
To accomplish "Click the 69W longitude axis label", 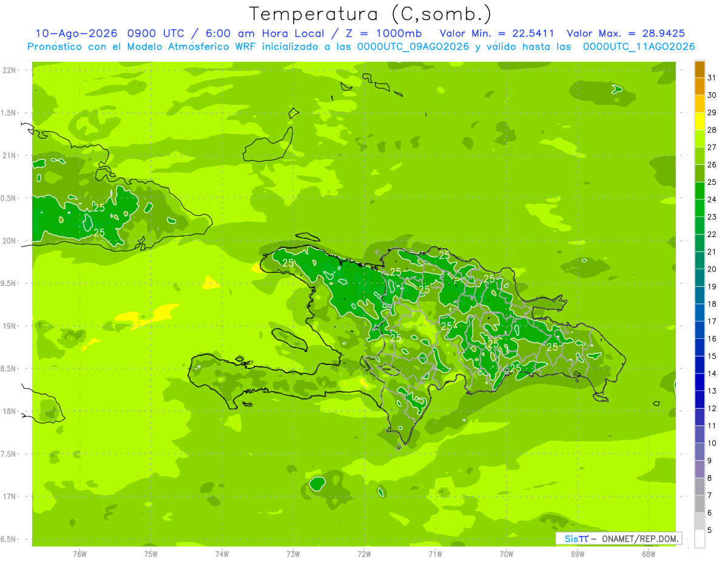I will [578, 554].
